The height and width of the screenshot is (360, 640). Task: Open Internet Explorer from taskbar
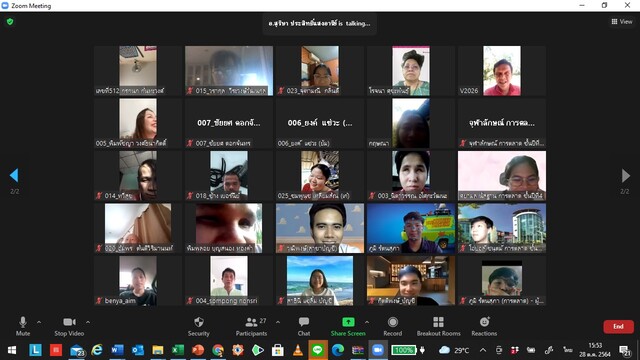(x=97, y=350)
